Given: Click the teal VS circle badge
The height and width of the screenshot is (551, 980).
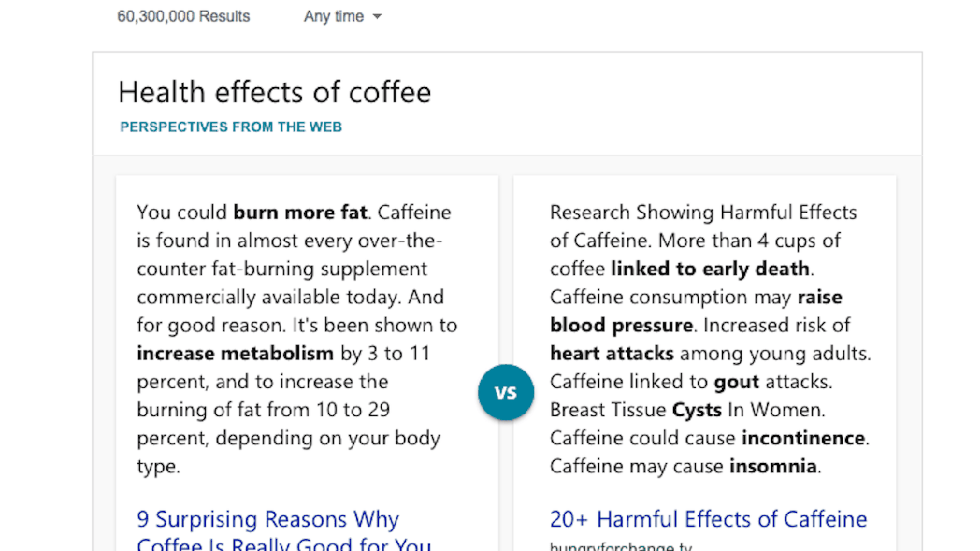Looking at the screenshot, I should [x=506, y=392].
